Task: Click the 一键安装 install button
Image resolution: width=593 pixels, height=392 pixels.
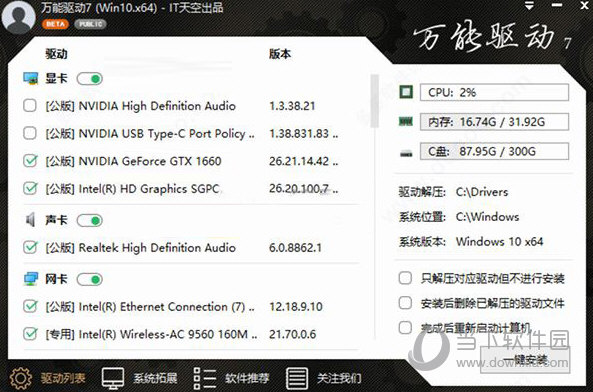Action: pyautogui.click(x=525, y=359)
